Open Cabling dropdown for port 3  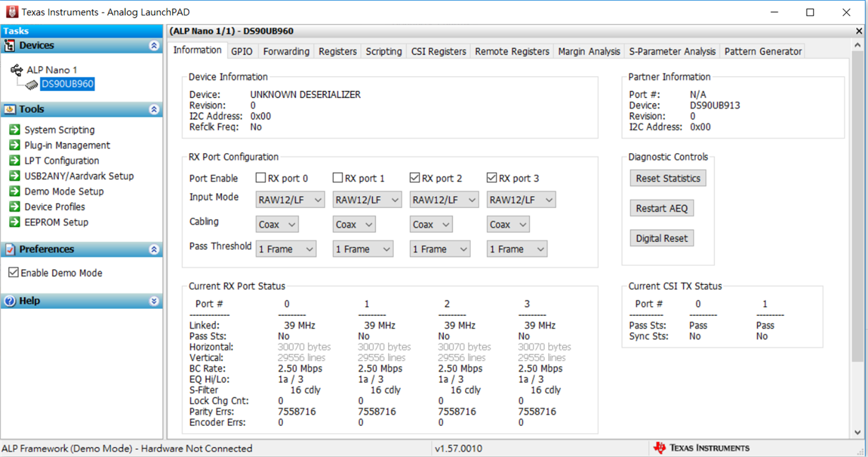click(508, 224)
